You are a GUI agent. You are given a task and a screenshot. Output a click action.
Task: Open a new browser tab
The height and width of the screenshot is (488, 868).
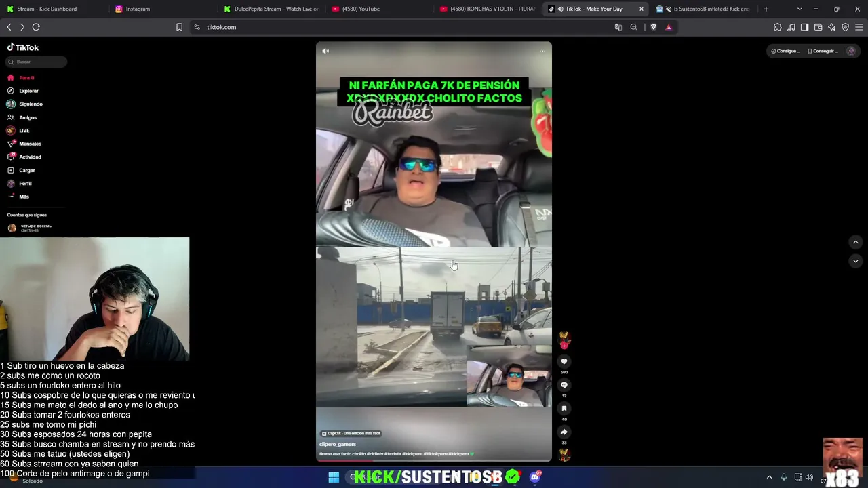[766, 9]
